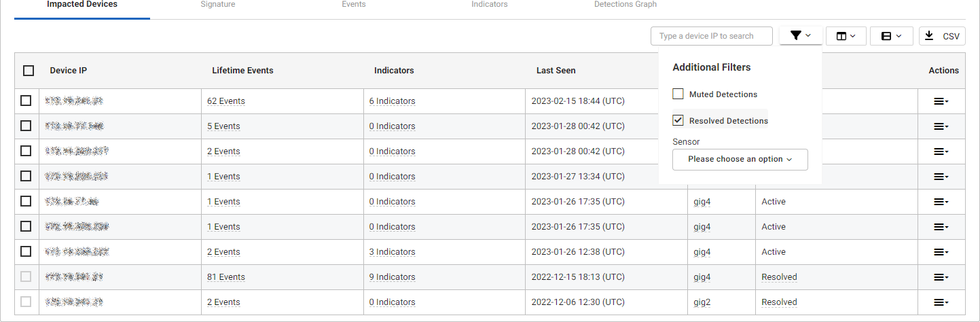Screen dimensions: 980x322
Task: Click the column layout icon button
Action: click(846, 36)
